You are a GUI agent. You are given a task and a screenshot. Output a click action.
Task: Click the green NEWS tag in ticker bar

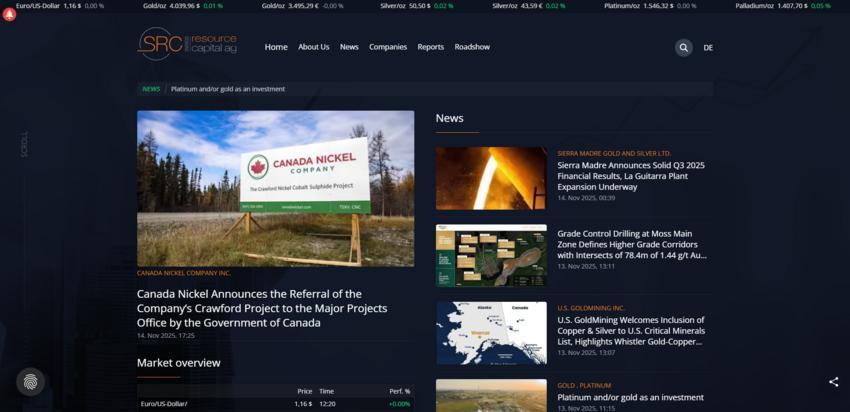(151, 89)
